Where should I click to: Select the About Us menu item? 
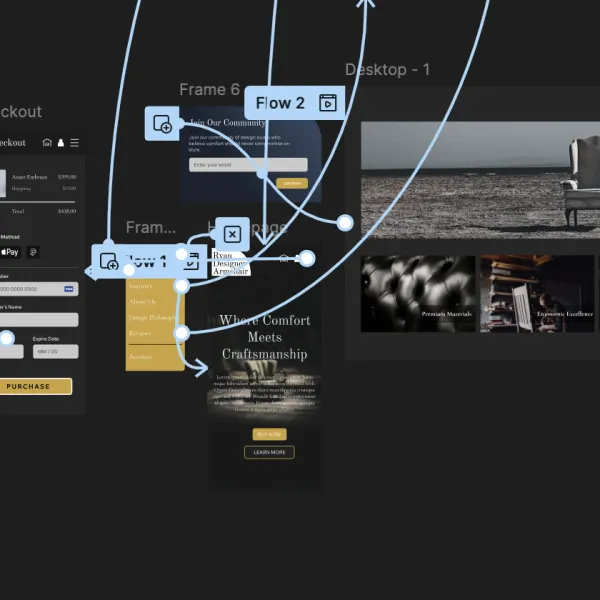[143, 302]
